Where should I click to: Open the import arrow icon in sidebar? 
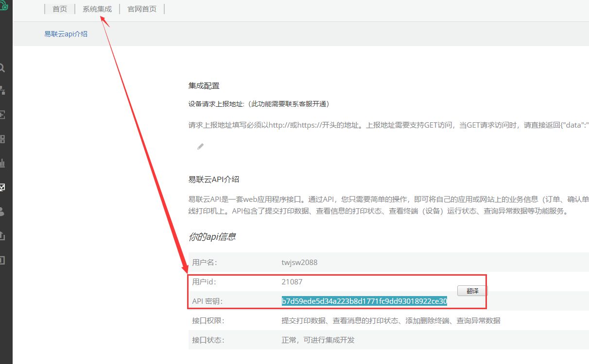[x=2, y=115]
